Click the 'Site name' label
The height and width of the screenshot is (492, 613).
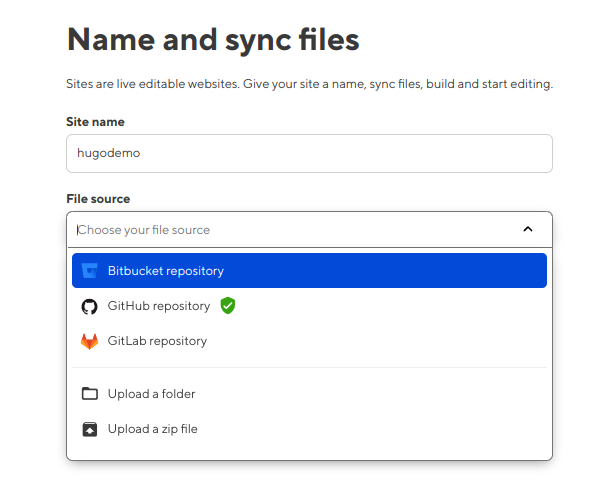click(95, 122)
